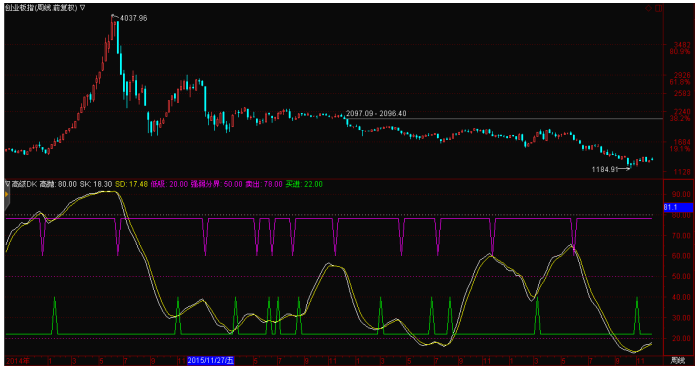Click the diamond icon at chart top-right
This screenshot has height=370, width=699.
[649, 8]
